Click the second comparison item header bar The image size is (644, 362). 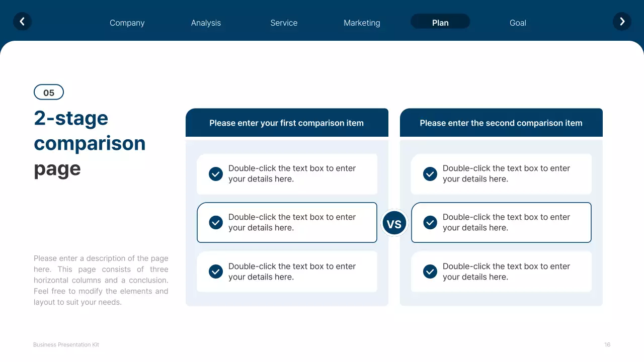click(501, 122)
